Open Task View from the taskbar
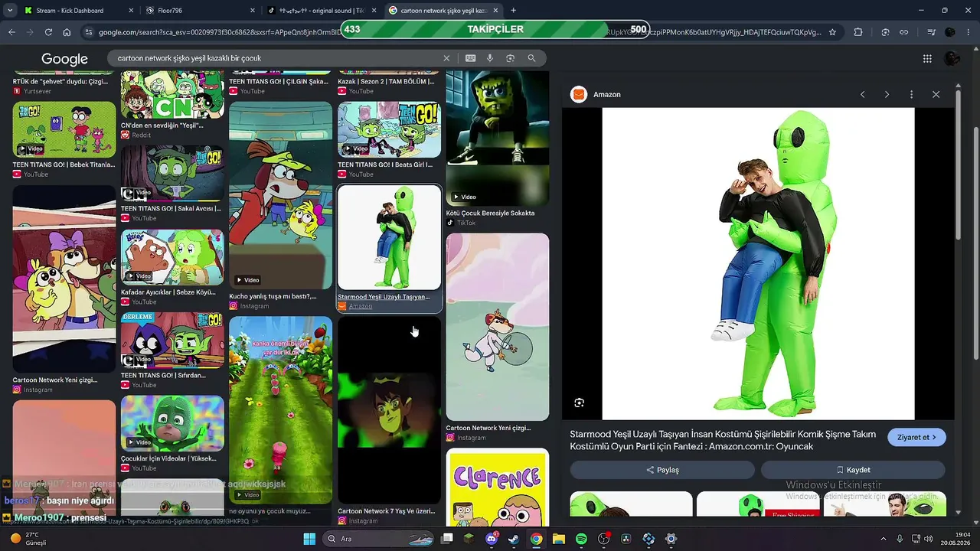This screenshot has height=551, width=980. click(x=447, y=539)
